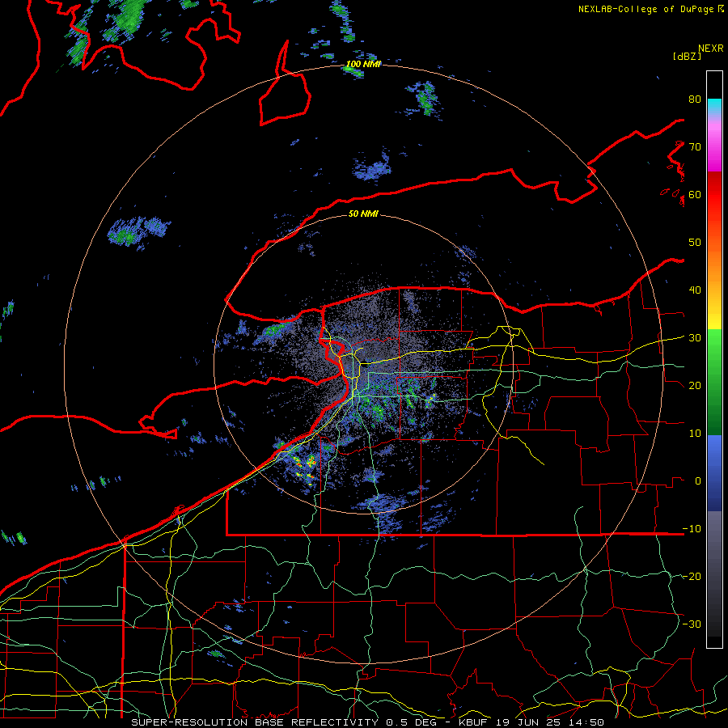The height and width of the screenshot is (728, 728).
Task: Click the NEXR label above the color scale
Action: tap(711, 49)
